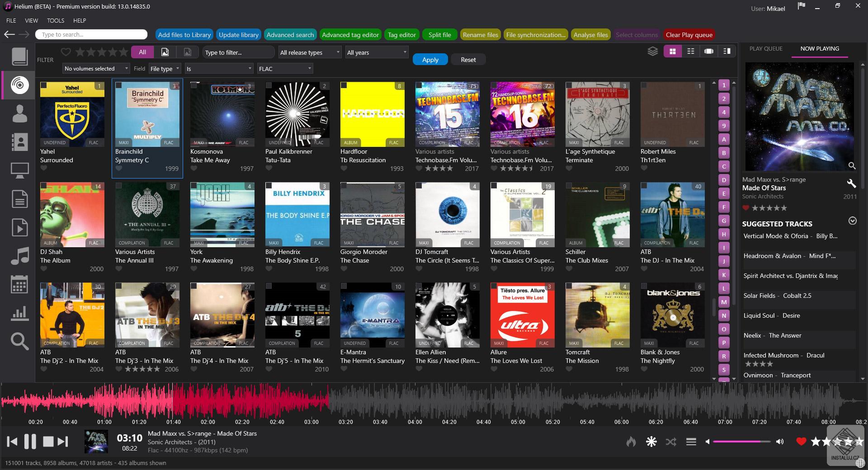The height and width of the screenshot is (470, 868).
Task: Open the TOOLS menu
Action: (x=56, y=20)
